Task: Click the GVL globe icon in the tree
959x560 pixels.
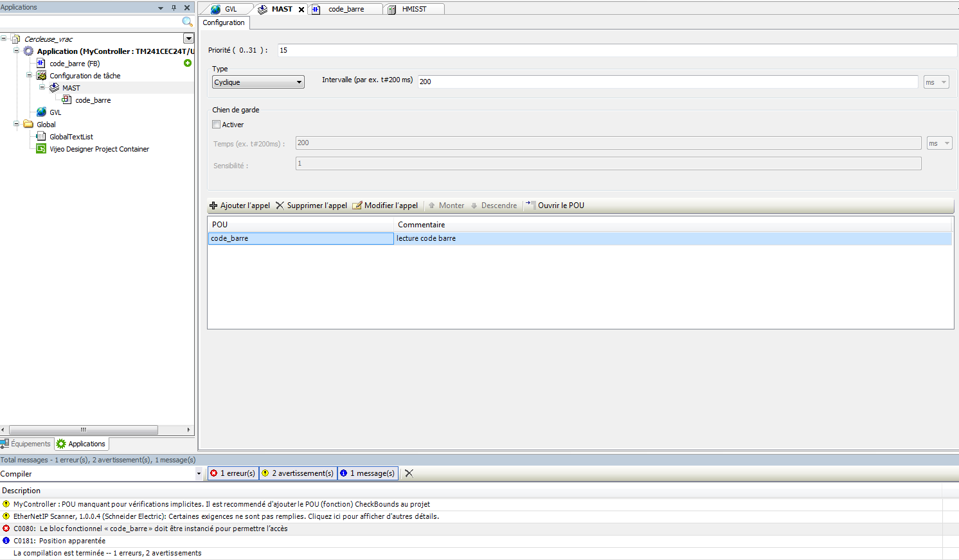Action: (x=42, y=112)
